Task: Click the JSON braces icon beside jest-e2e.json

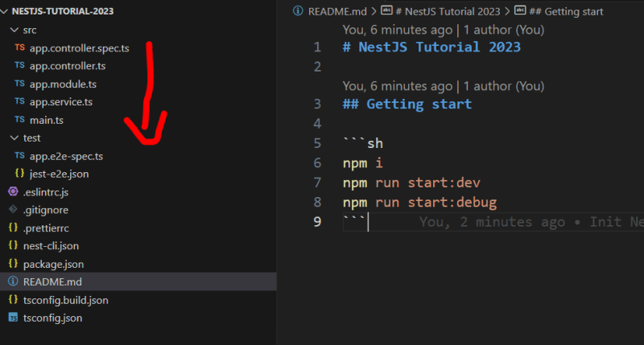Action: coord(19,173)
